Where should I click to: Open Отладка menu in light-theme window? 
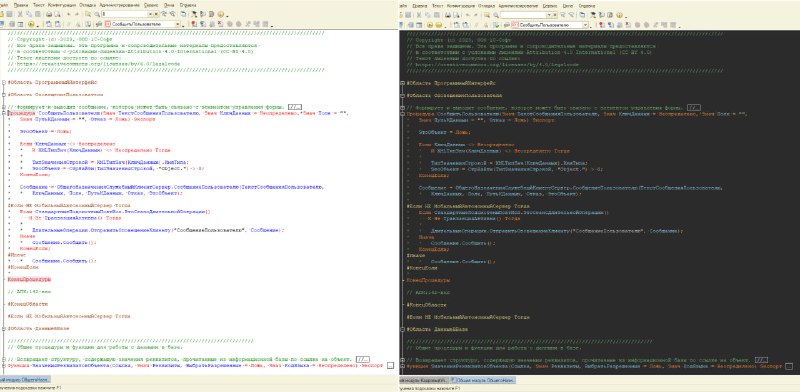[x=87, y=5]
